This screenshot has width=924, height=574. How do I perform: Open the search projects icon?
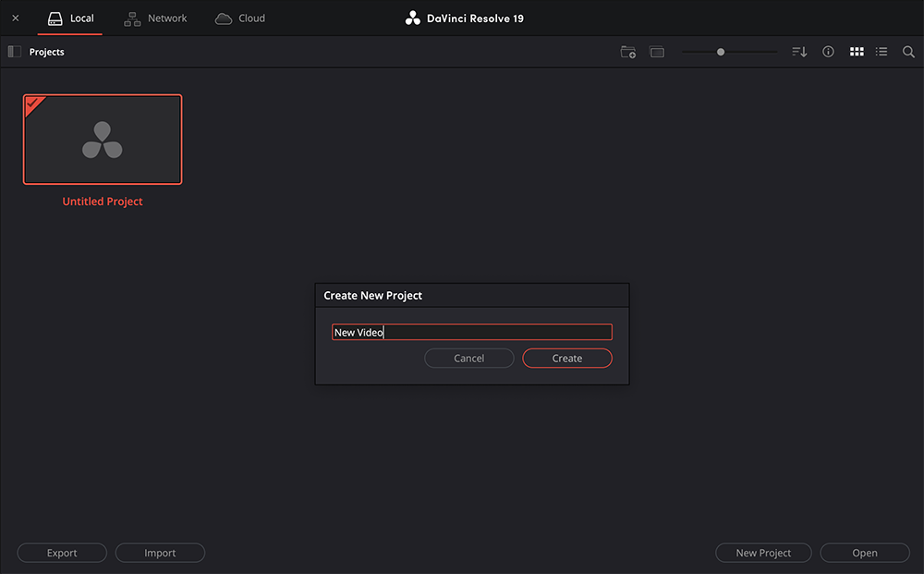pyautogui.click(x=908, y=52)
